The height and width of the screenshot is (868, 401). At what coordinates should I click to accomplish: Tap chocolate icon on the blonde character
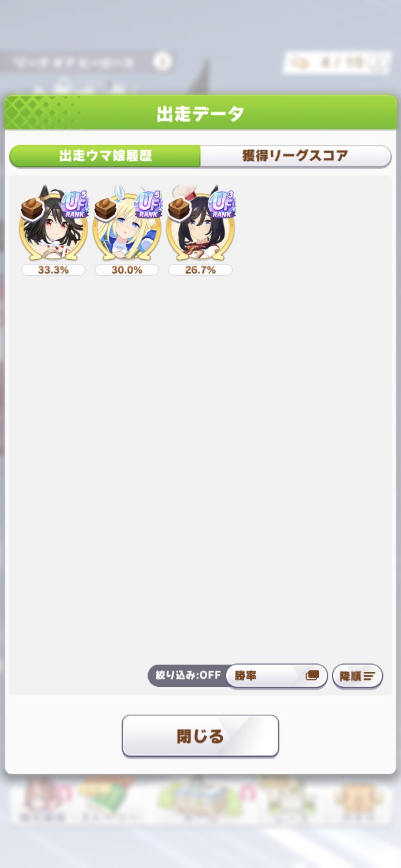point(106,208)
